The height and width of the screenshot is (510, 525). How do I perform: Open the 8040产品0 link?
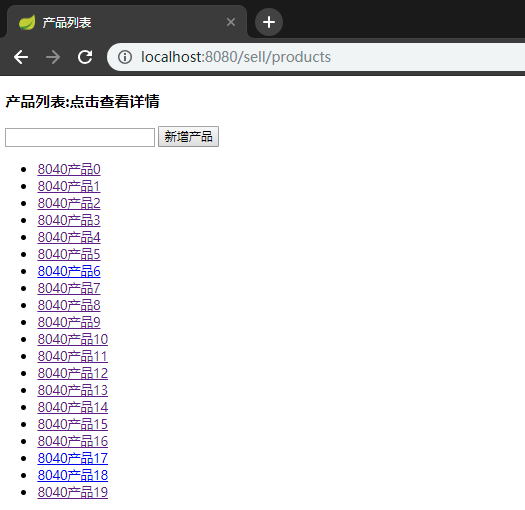coord(69,169)
